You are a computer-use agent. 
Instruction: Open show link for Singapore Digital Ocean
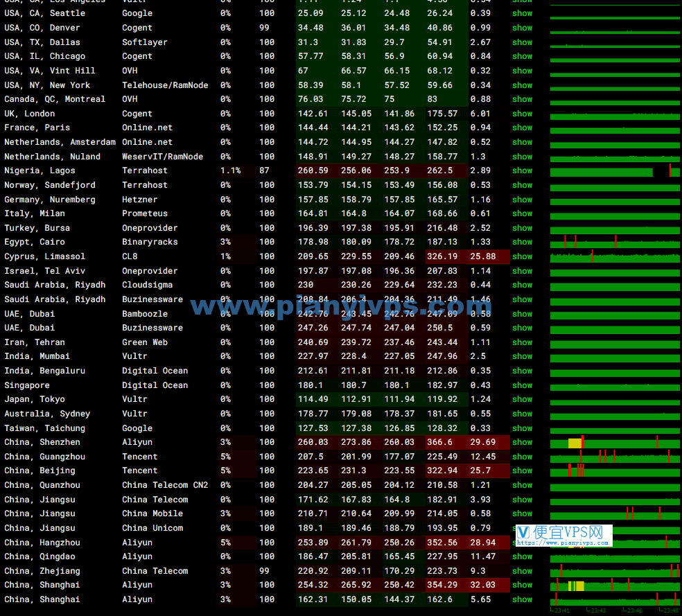[522, 385]
